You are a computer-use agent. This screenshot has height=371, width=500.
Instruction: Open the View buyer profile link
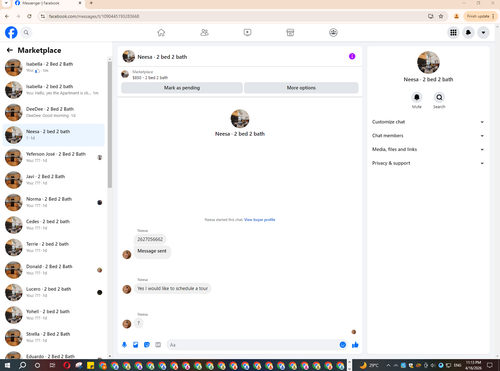point(260,220)
